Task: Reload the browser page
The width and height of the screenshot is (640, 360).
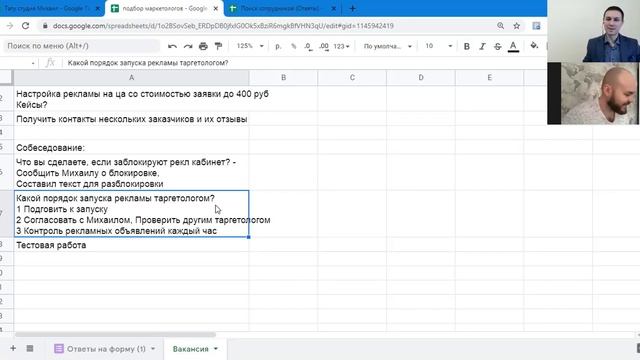Action: pos(25,26)
